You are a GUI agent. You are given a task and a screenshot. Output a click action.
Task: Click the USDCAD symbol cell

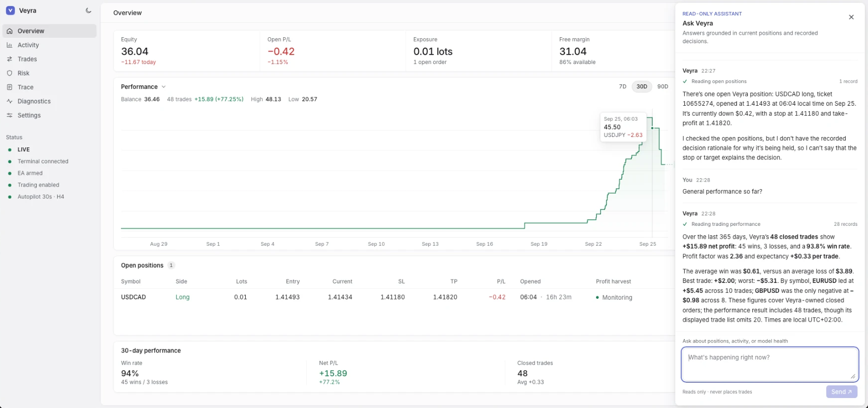coord(134,297)
